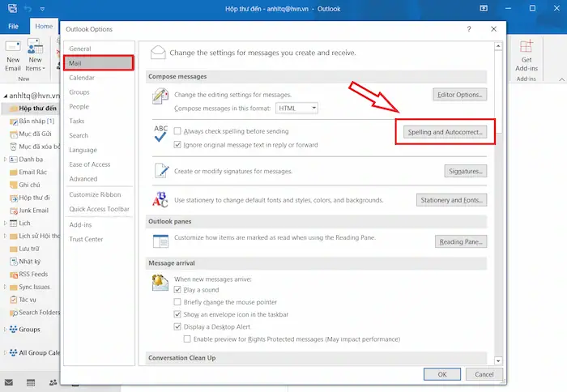Viewport: 567px width, 392px height.
Task: Click the Tác vụ tasks icon
Action: (14, 300)
